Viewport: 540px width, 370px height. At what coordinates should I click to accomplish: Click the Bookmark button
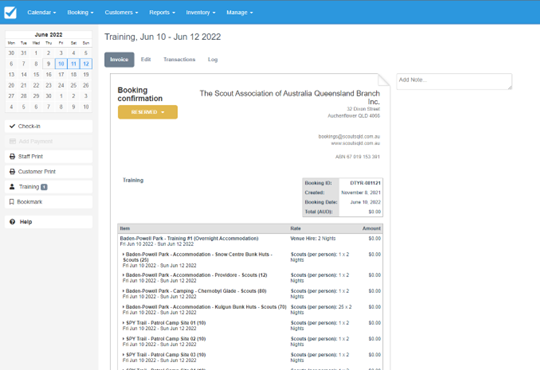(x=49, y=202)
